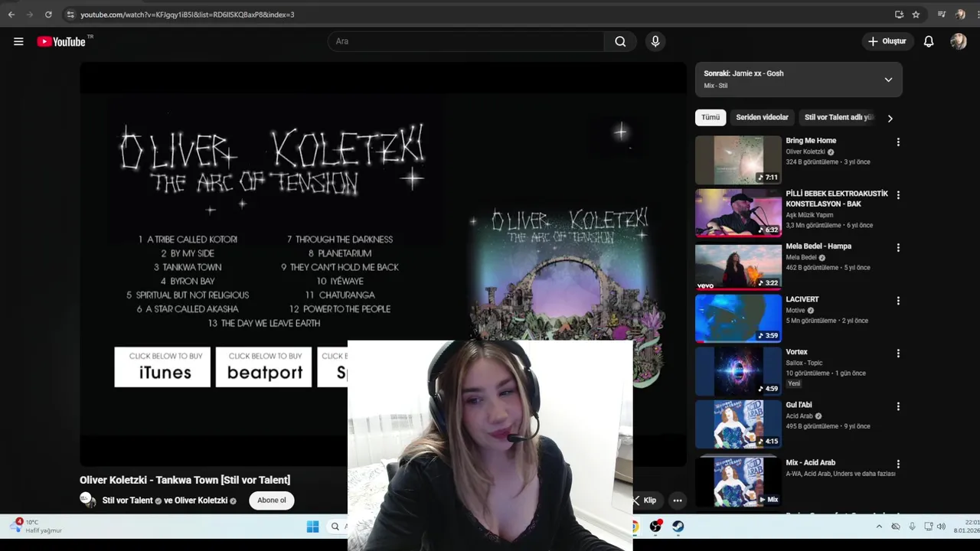Play the Gul l'Abi thumbnail
The image size is (980, 551).
738,424
